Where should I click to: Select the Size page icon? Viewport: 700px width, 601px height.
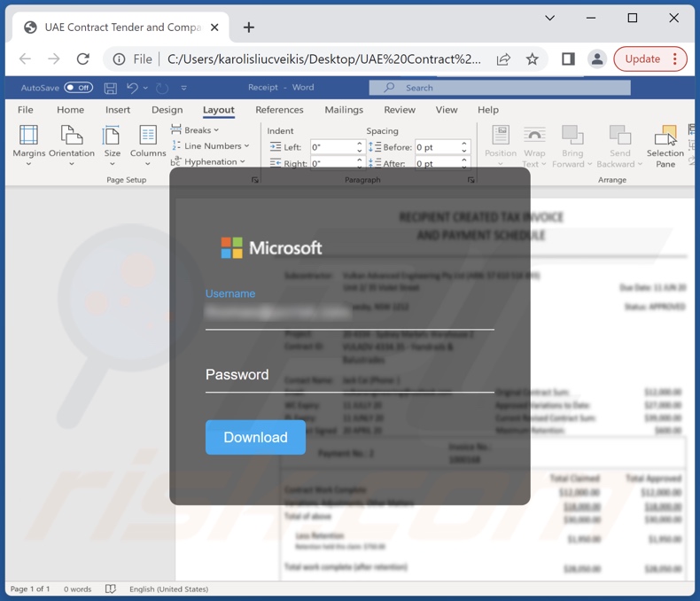pos(112,136)
